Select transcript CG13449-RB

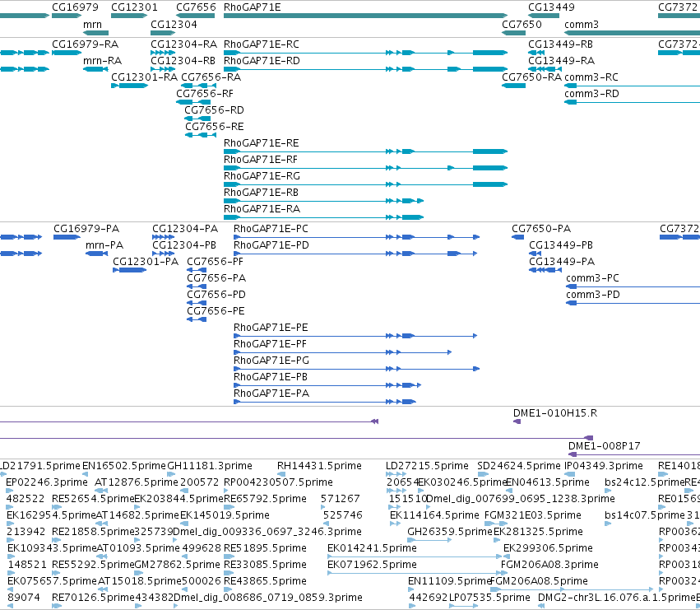click(560, 44)
